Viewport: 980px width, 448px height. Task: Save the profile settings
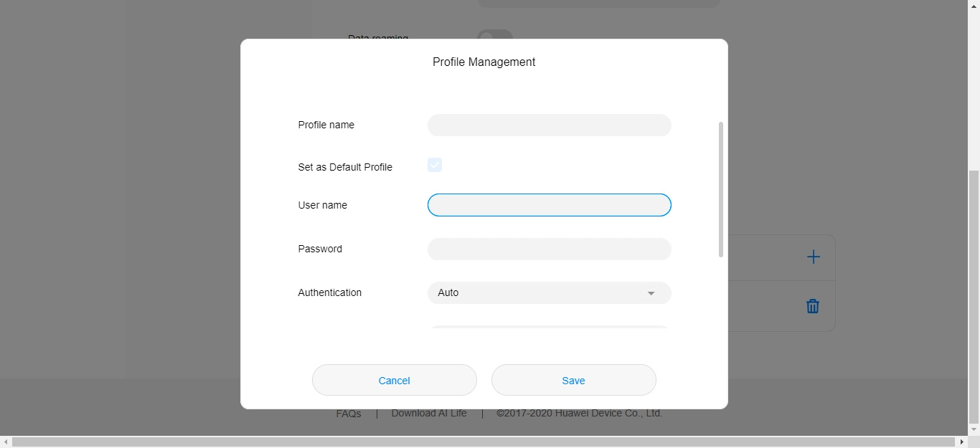(573, 381)
